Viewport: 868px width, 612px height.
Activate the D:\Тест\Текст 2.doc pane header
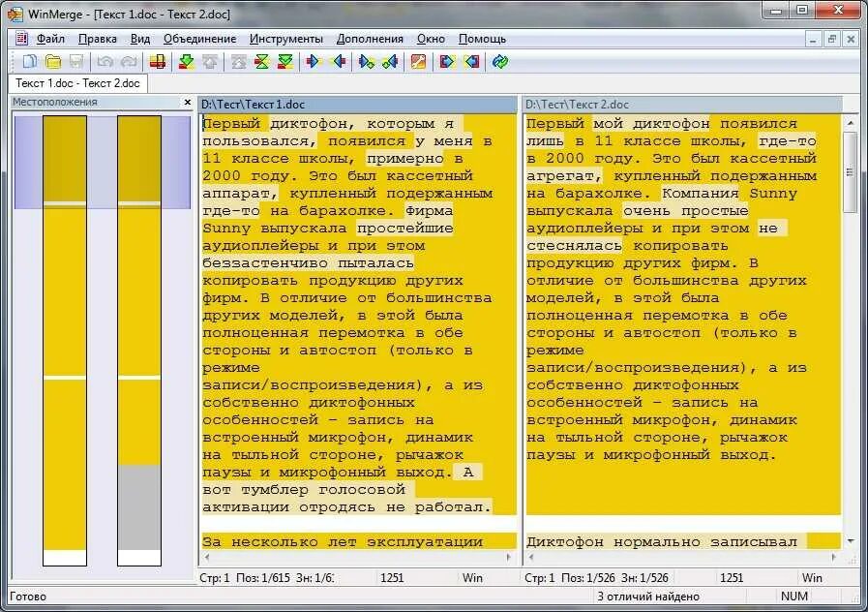pyautogui.click(x=682, y=105)
